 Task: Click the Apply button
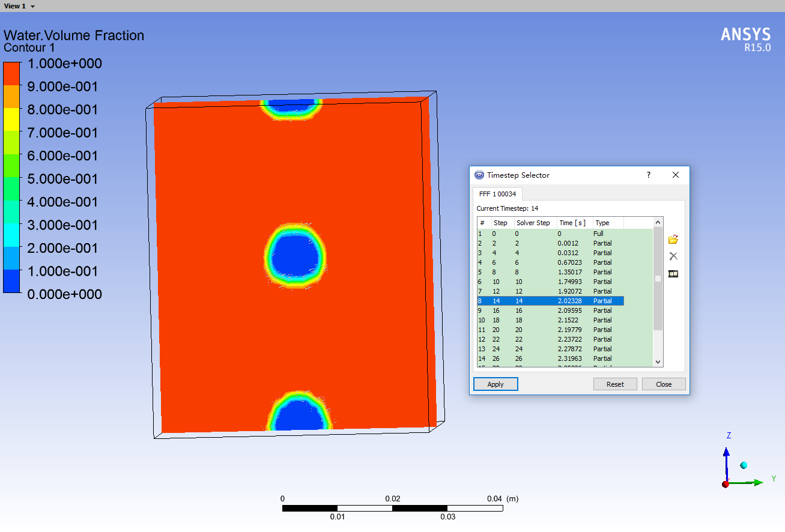point(496,384)
